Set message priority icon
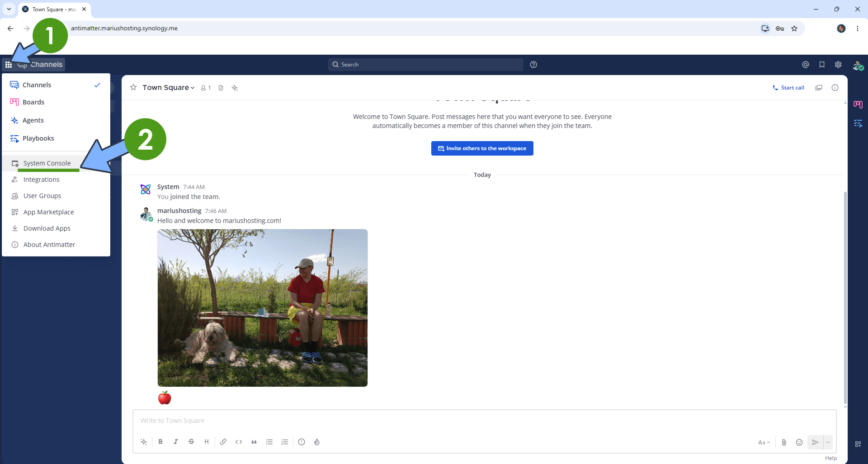The height and width of the screenshot is (464, 868). click(302, 442)
